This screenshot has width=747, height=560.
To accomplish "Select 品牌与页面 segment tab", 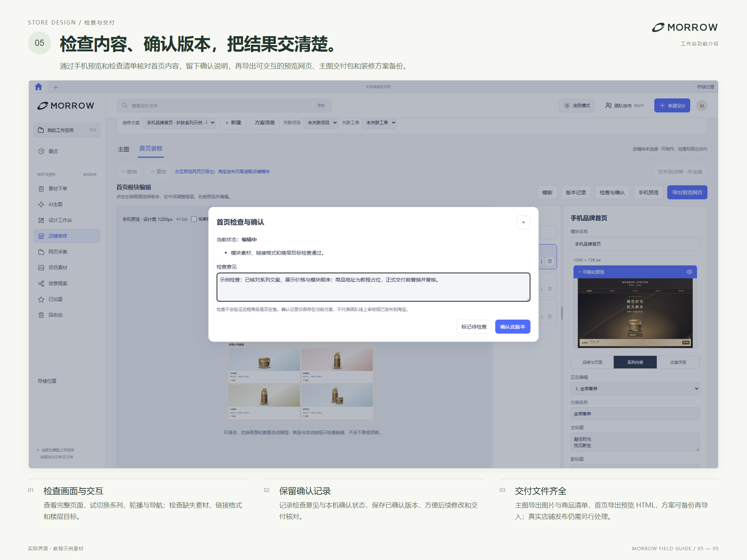I will 592,362.
